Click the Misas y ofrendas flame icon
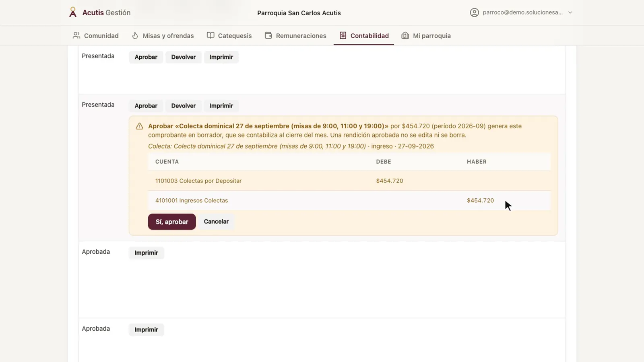 135,35
